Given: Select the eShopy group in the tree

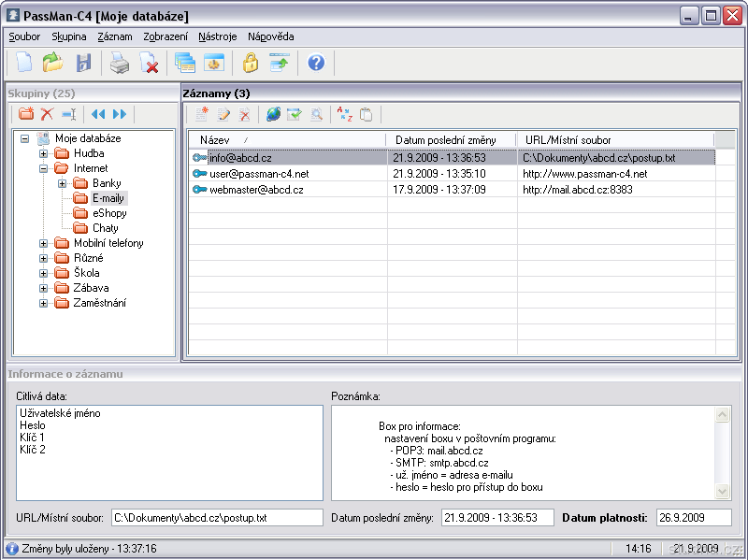Looking at the screenshot, I should (x=109, y=213).
